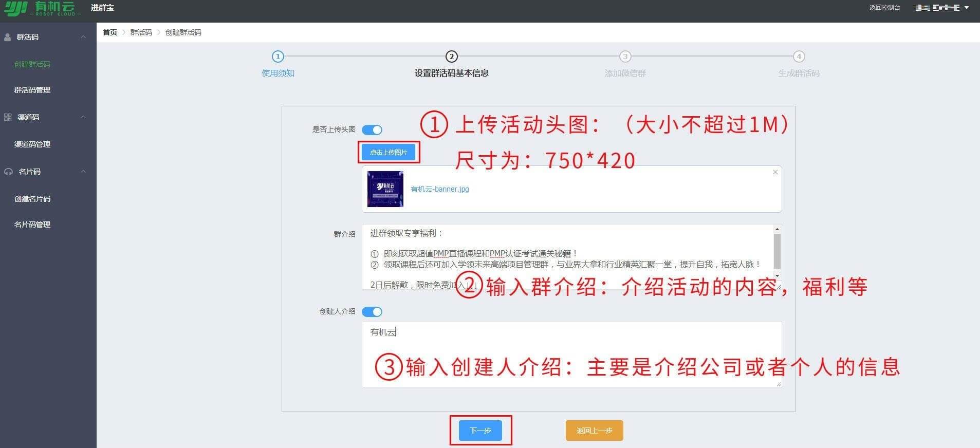Viewport: 980px width, 448px height.
Task: Click the 添加微信群 step label
Action: point(625,73)
